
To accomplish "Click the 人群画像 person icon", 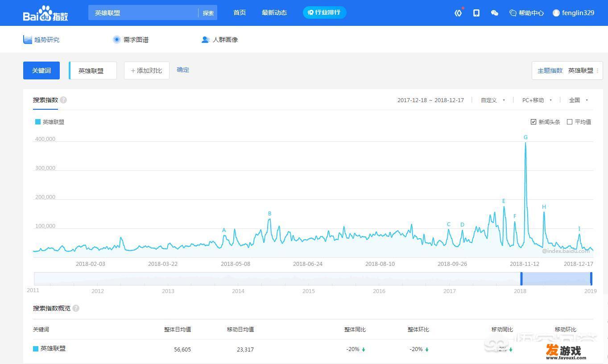I will pyautogui.click(x=205, y=39).
